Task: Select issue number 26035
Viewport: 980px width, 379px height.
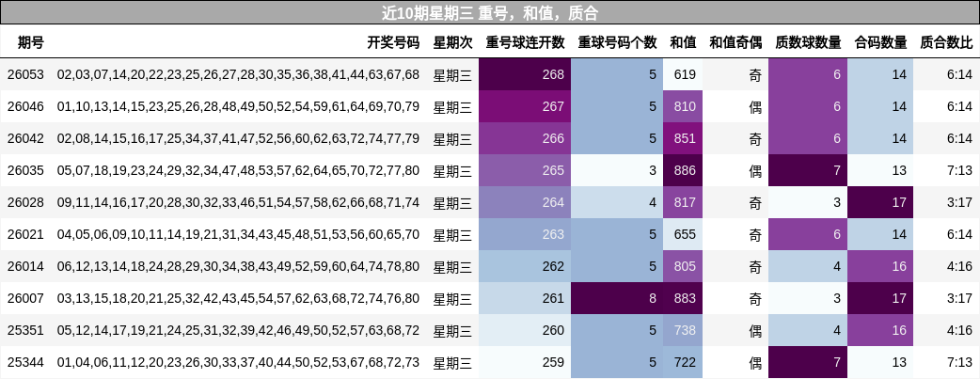Action: click(x=25, y=170)
